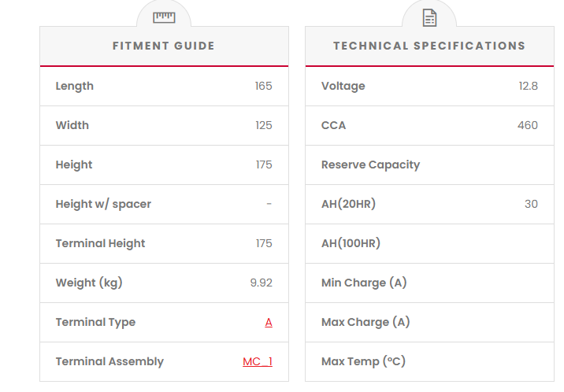
Task: Select the Technical Specifications header
Action: [x=429, y=46]
